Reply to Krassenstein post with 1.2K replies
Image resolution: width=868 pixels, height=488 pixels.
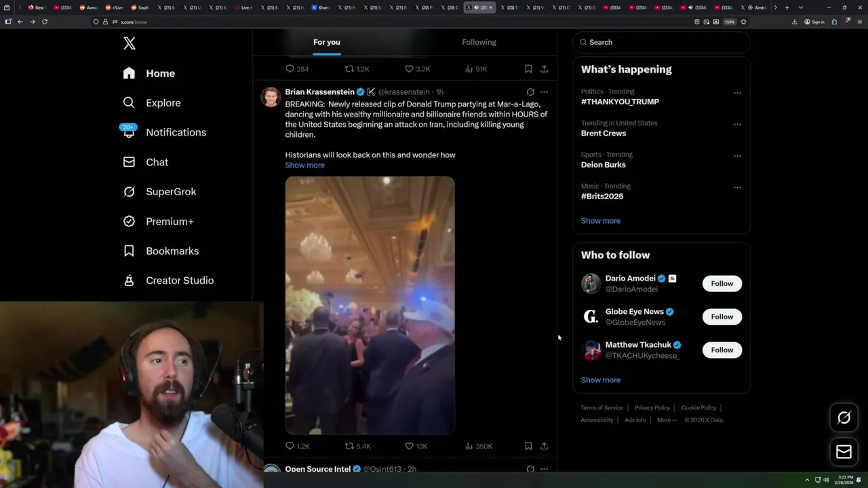coord(298,446)
